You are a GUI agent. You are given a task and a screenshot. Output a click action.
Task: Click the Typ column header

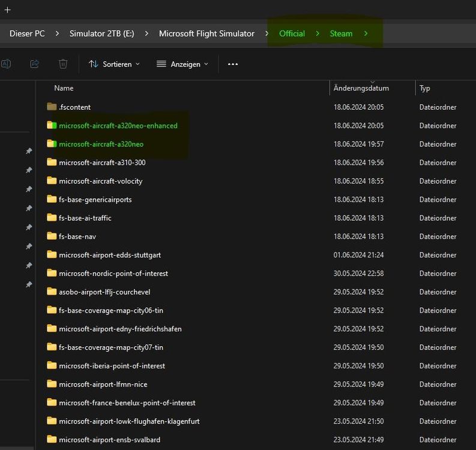(425, 88)
